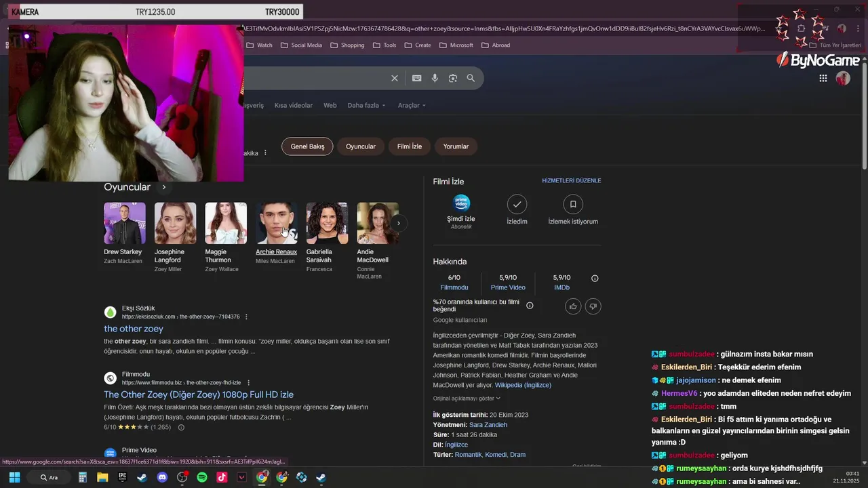Mark film as İzledim with checkmark

[517, 204]
